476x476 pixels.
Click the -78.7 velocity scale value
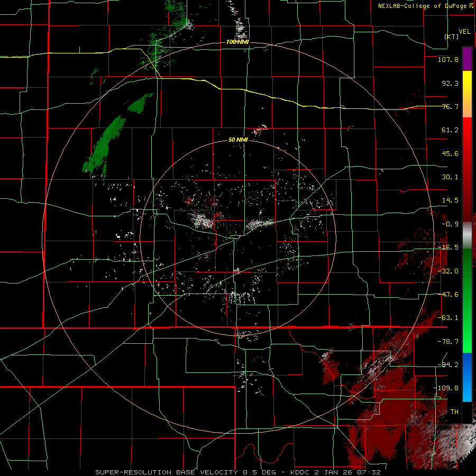point(448,342)
